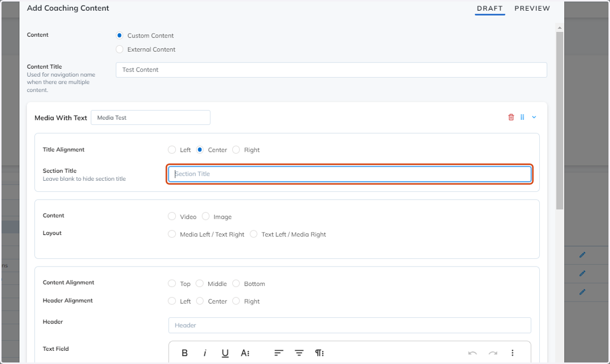Click the 'Add Coaching Content' dialog title
This screenshot has width=610, height=364.
(x=68, y=8)
